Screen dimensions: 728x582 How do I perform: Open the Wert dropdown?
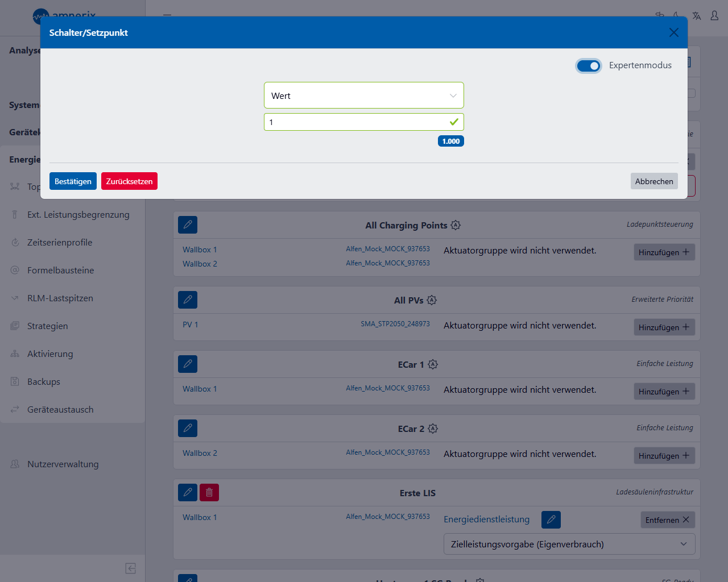[363, 95]
